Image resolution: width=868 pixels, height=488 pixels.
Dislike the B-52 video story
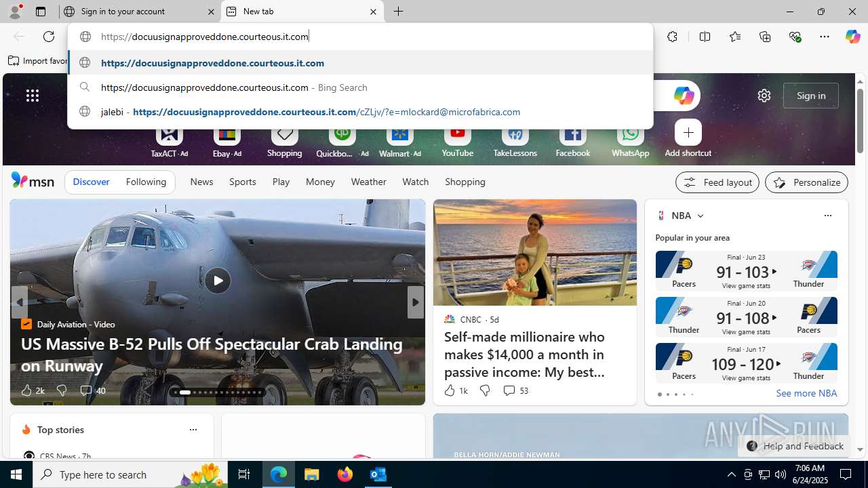point(62,390)
